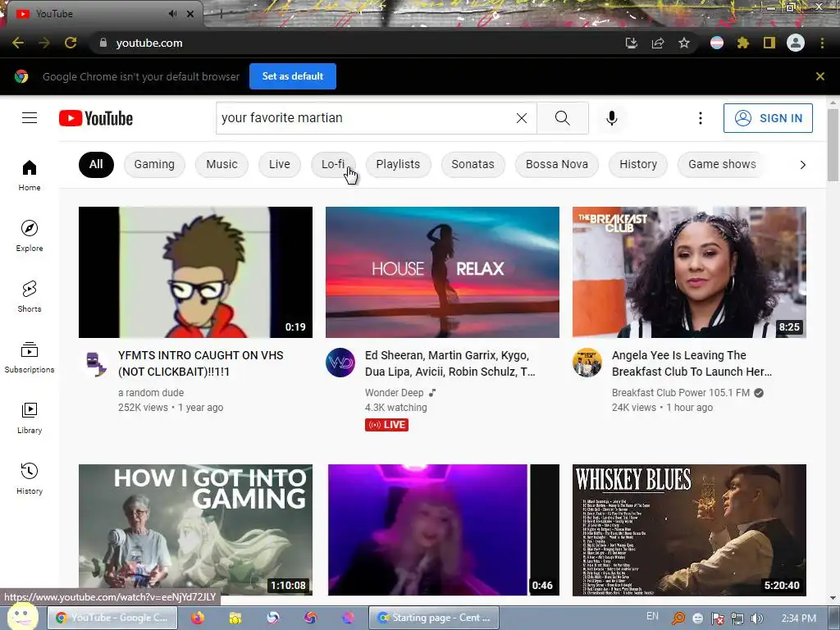The image size is (840, 630).
Task: Open How I Got Into Gaming thumbnail
Action: point(195,530)
